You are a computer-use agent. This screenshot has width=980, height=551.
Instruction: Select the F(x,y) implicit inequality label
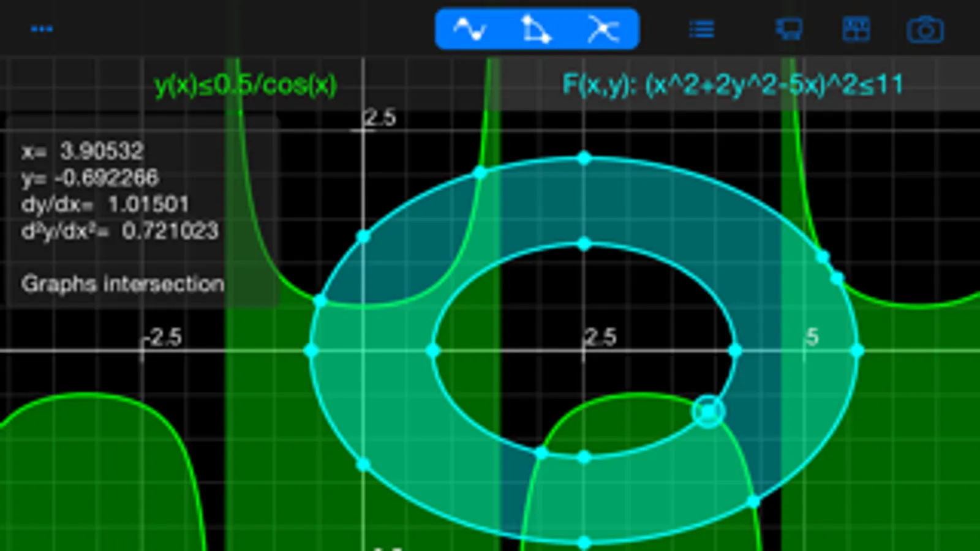point(733,84)
